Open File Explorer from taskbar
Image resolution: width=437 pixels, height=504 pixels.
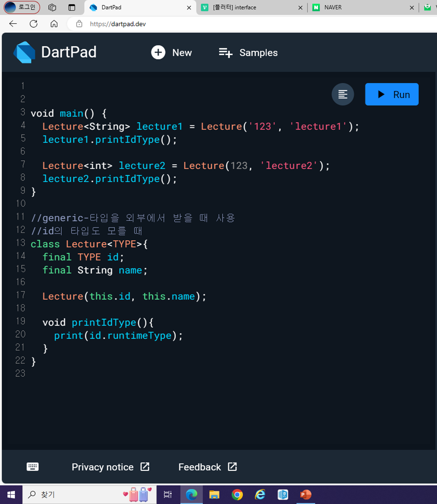(214, 494)
